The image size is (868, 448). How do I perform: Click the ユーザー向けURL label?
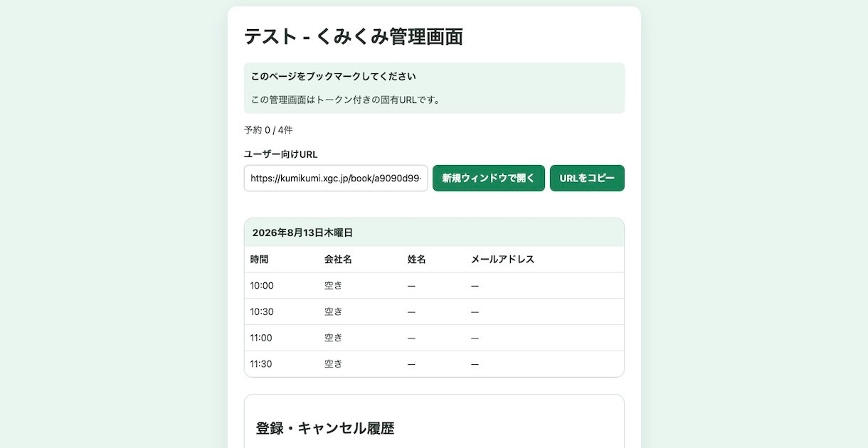pyautogui.click(x=281, y=154)
